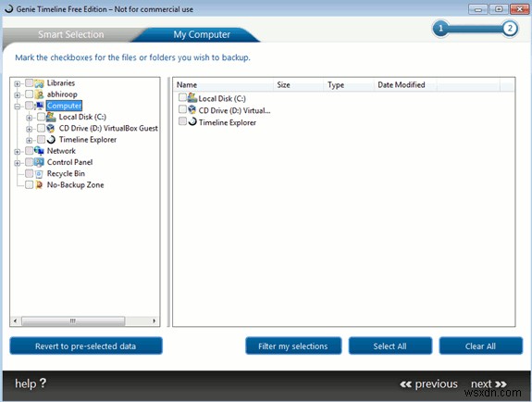Sort by the Date Modified column header
The height and width of the screenshot is (402, 532).
[x=405, y=85]
